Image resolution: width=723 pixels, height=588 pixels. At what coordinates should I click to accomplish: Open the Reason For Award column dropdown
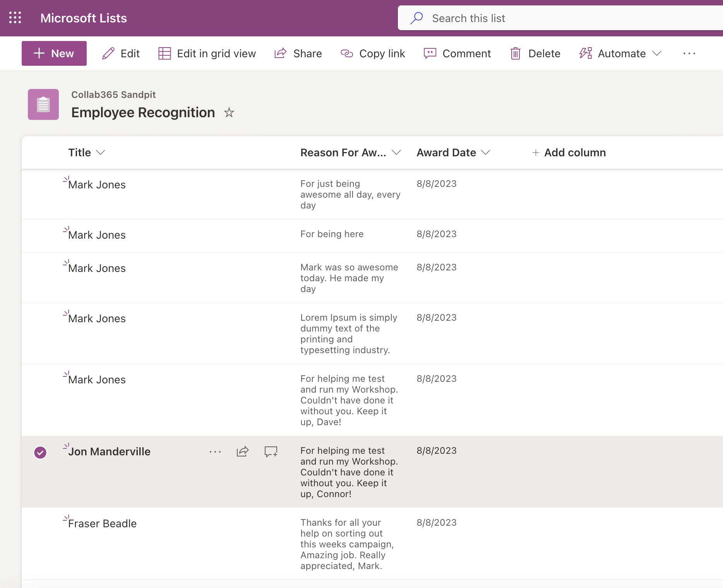tap(396, 152)
